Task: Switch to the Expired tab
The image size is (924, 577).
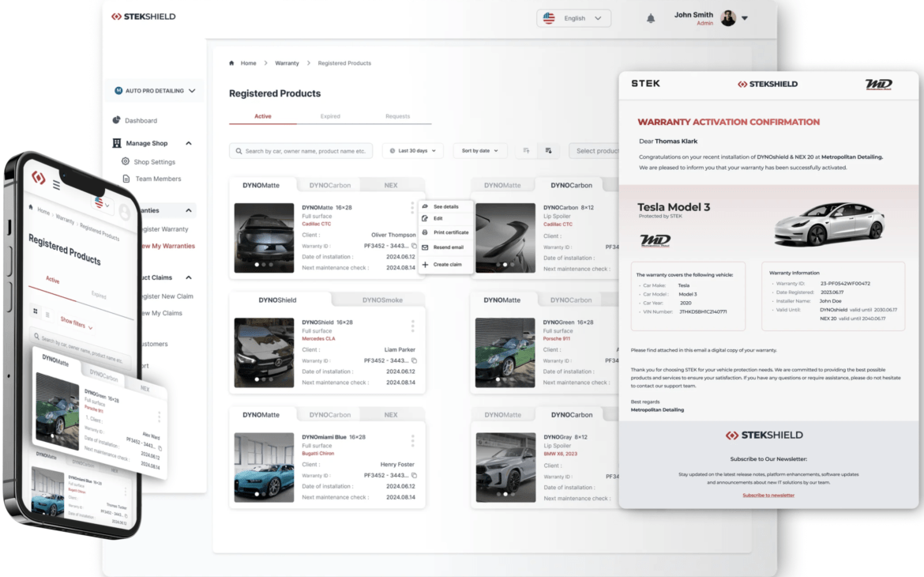Action: [x=330, y=116]
